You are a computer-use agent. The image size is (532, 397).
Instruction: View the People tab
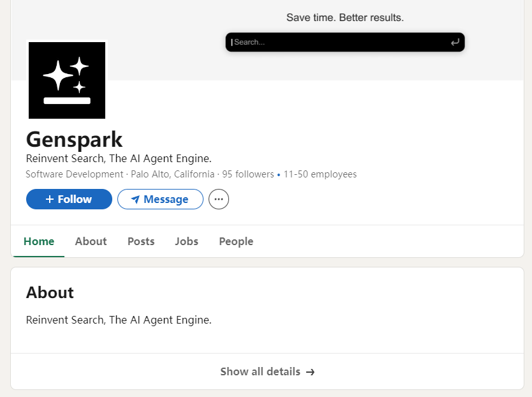[x=236, y=241]
